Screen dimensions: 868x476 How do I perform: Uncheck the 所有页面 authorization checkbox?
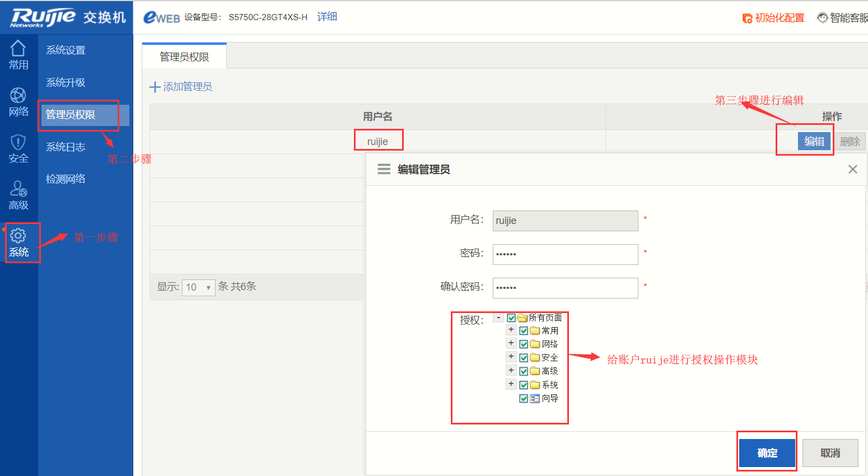coord(511,317)
